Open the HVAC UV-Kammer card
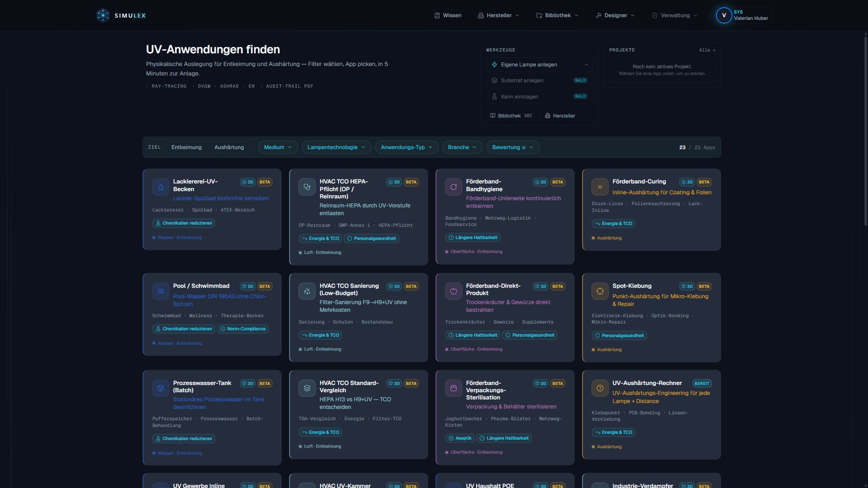Screen dimensions: 868x488 359,481
